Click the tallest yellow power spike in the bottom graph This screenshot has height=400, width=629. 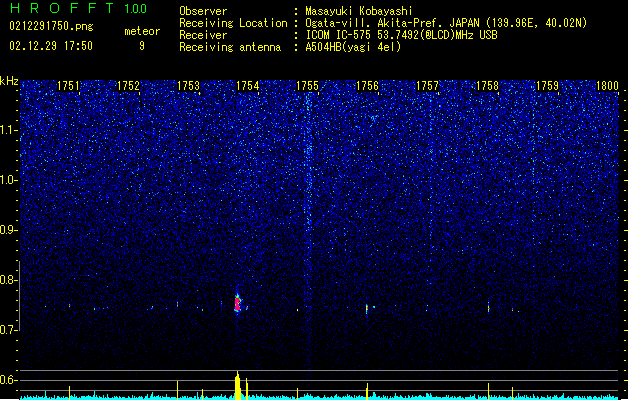pyautogui.click(x=237, y=385)
